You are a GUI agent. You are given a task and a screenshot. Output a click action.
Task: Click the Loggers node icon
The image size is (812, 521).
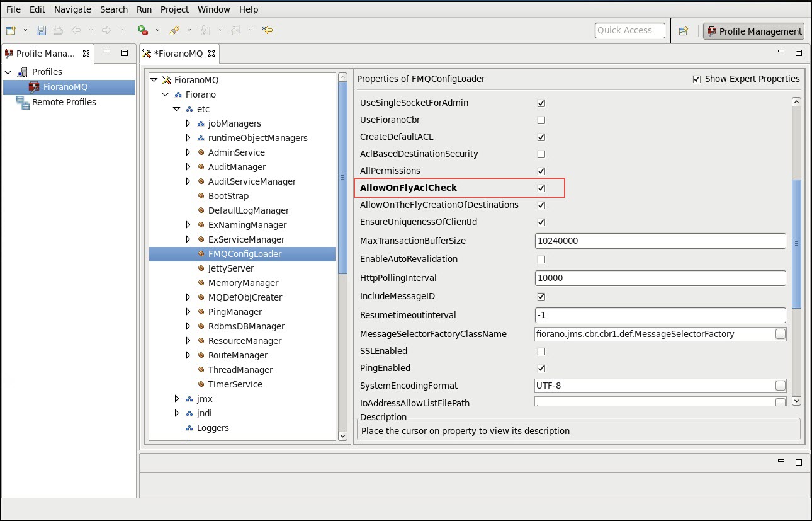[190, 428]
